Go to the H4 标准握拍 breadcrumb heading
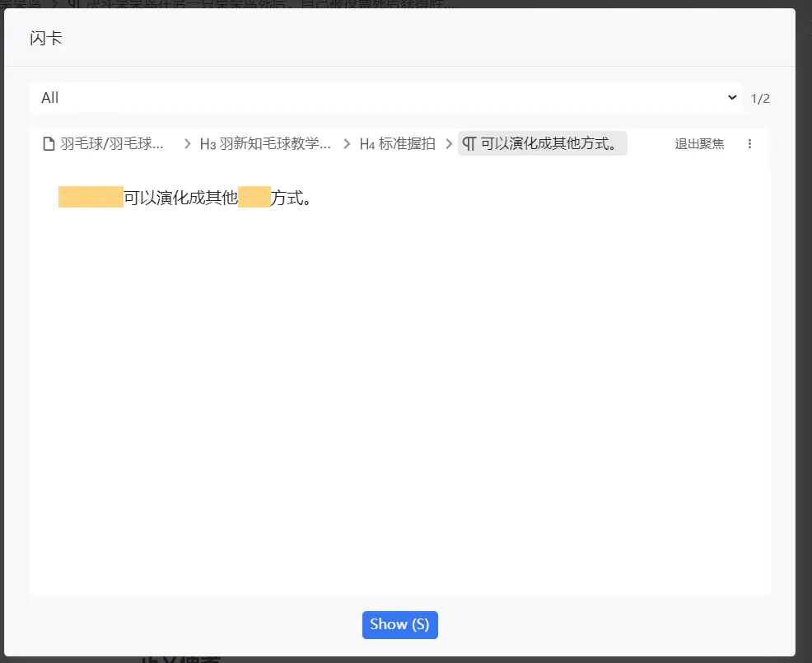 click(x=397, y=143)
